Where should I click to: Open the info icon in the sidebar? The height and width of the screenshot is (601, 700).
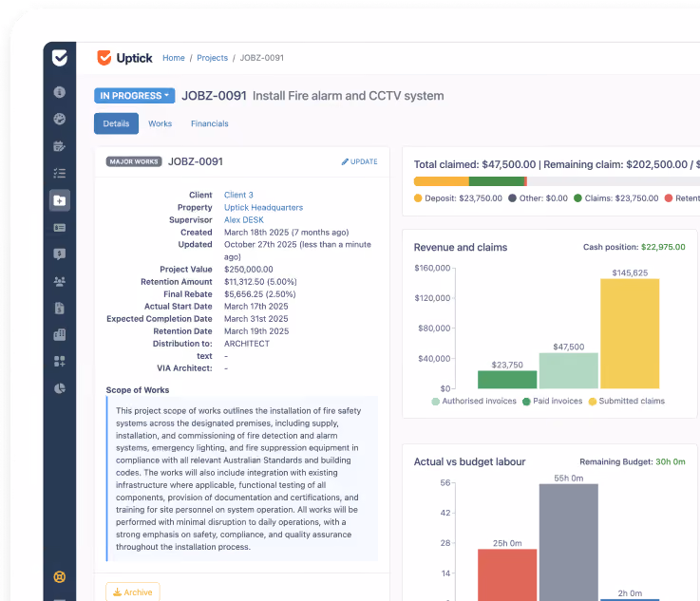click(60, 92)
